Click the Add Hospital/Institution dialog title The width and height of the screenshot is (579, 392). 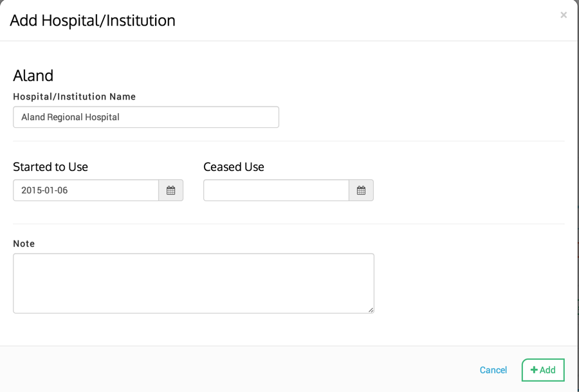click(x=93, y=21)
